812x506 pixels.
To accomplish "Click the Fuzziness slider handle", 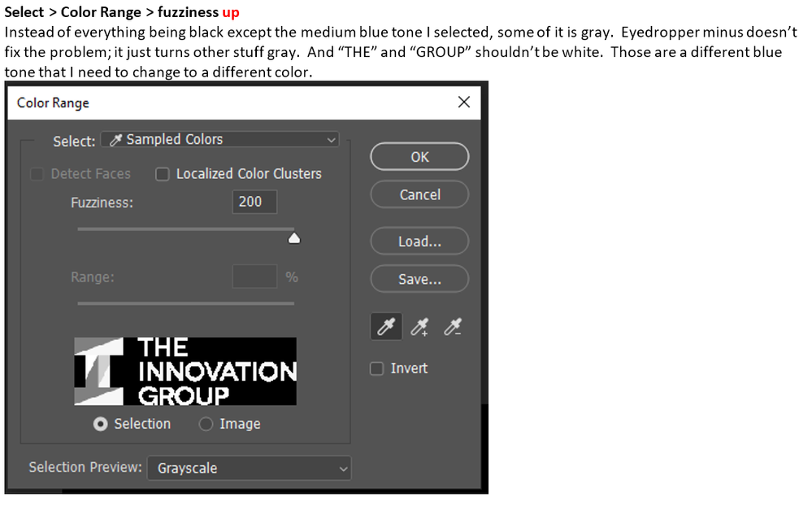I will click(294, 238).
